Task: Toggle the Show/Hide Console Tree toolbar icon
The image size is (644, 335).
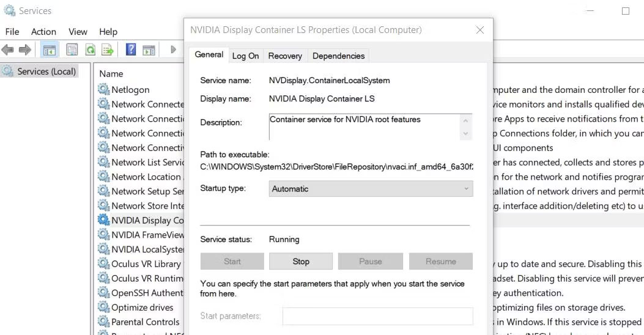Action: pyautogui.click(x=50, y=50)
